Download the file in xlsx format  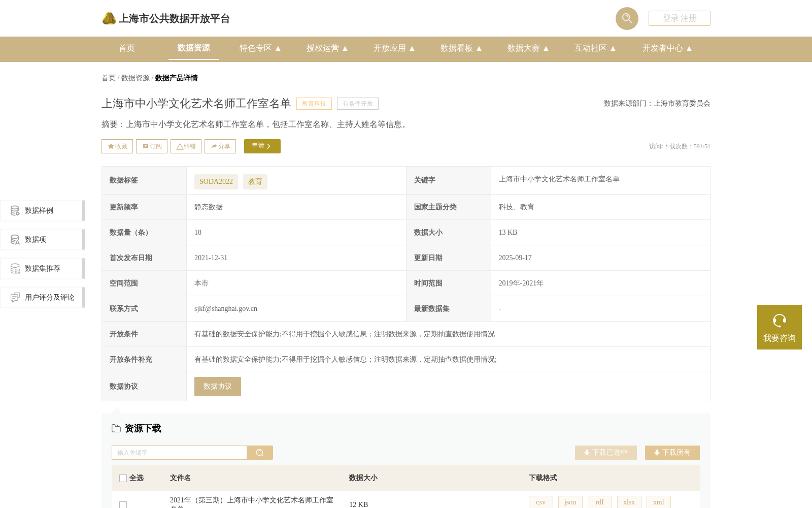tap(629, 502)
